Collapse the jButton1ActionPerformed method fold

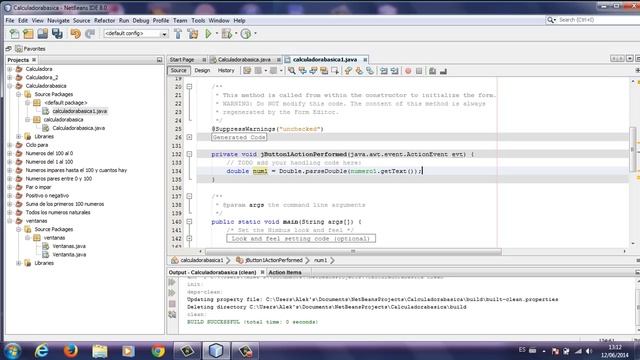click(189, 154)
